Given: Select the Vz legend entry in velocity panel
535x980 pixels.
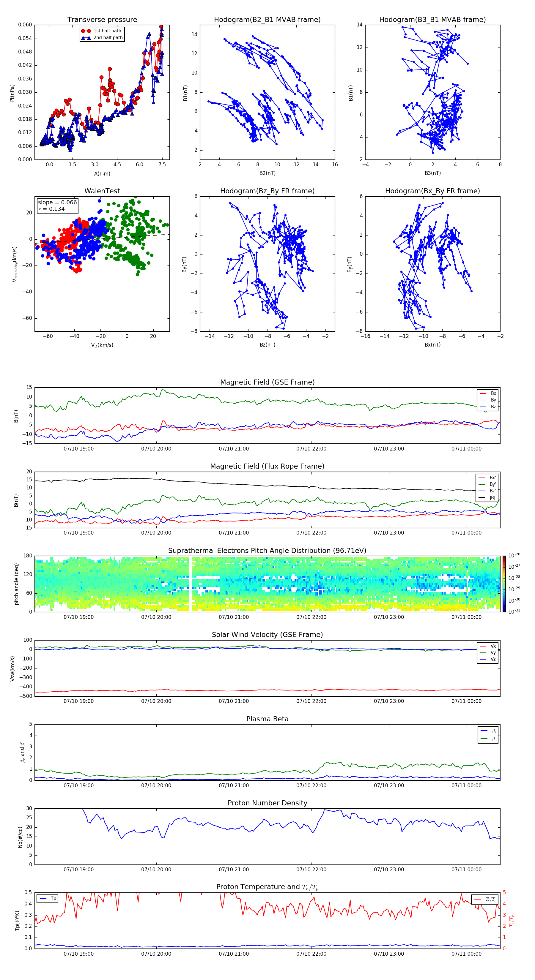Looking at the screenshot, I should 488,659.
